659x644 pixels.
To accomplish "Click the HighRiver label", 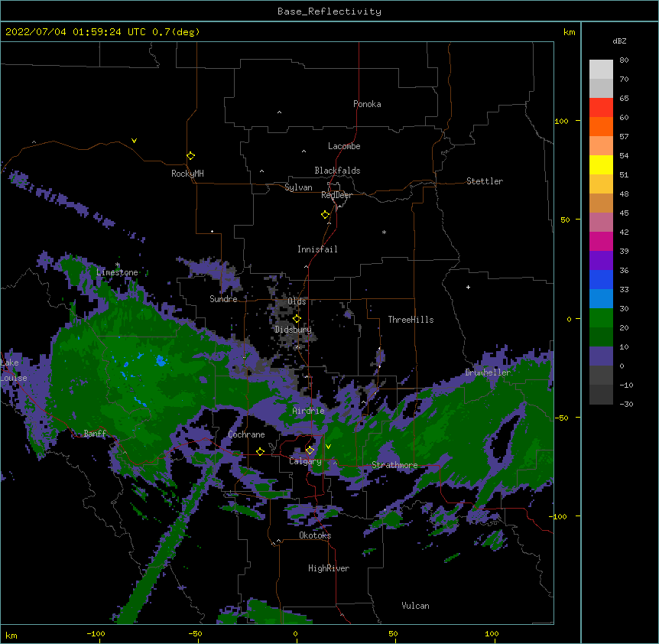I will point(329,568).
